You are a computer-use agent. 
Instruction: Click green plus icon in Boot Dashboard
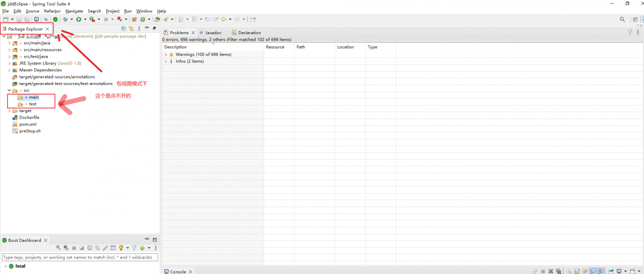tap(142, 248)
